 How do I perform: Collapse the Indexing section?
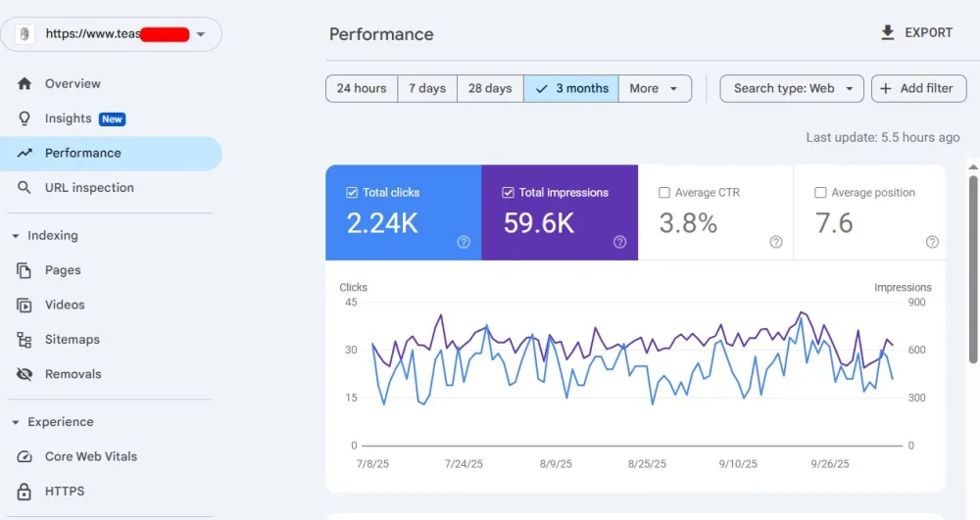(16, 236)
